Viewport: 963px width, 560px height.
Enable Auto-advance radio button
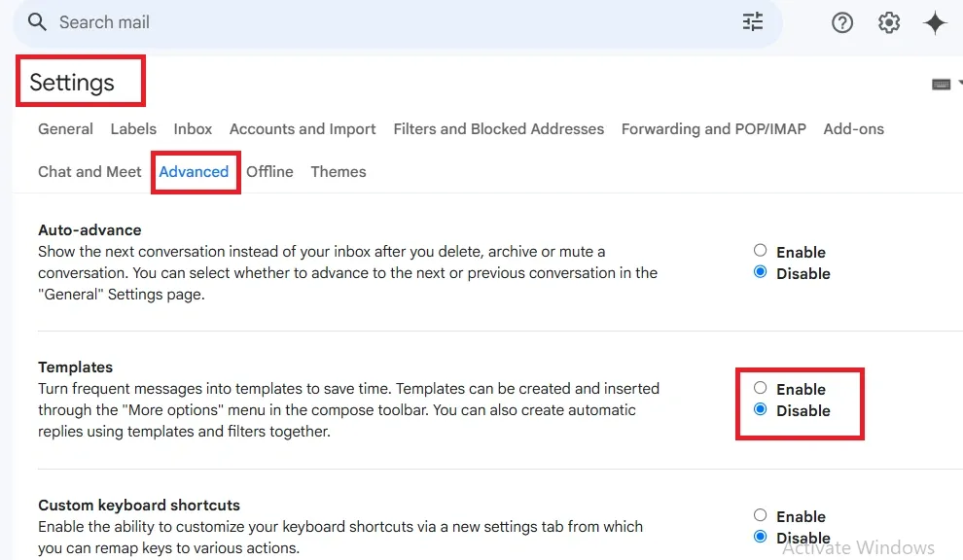click(x=761, y=251)
